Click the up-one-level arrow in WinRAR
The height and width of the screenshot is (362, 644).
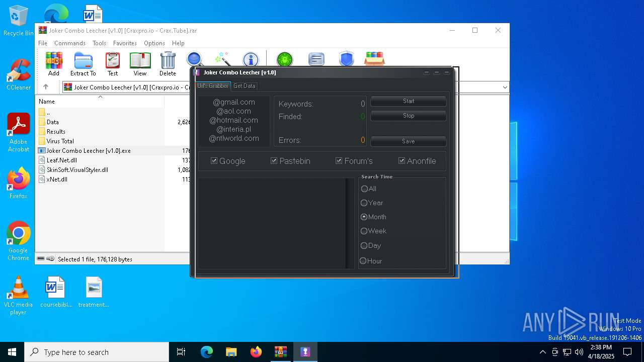pyautogui.click(x=45, y=87)
